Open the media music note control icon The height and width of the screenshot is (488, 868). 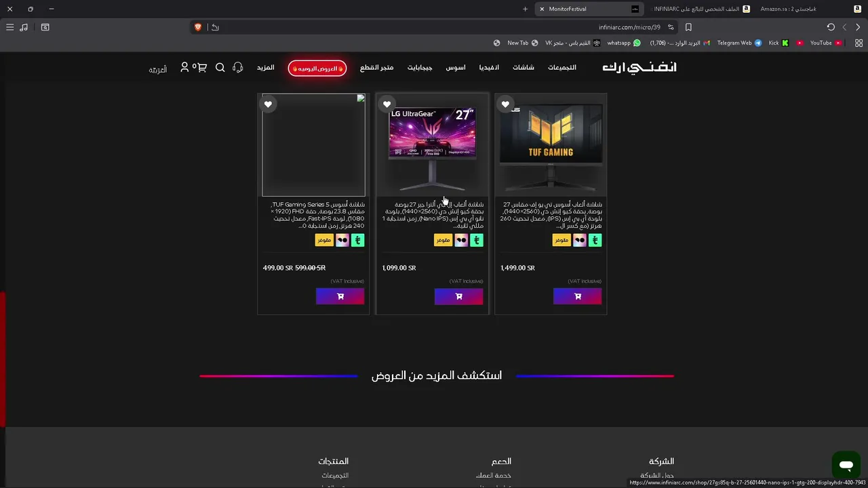tap(24, 27)
